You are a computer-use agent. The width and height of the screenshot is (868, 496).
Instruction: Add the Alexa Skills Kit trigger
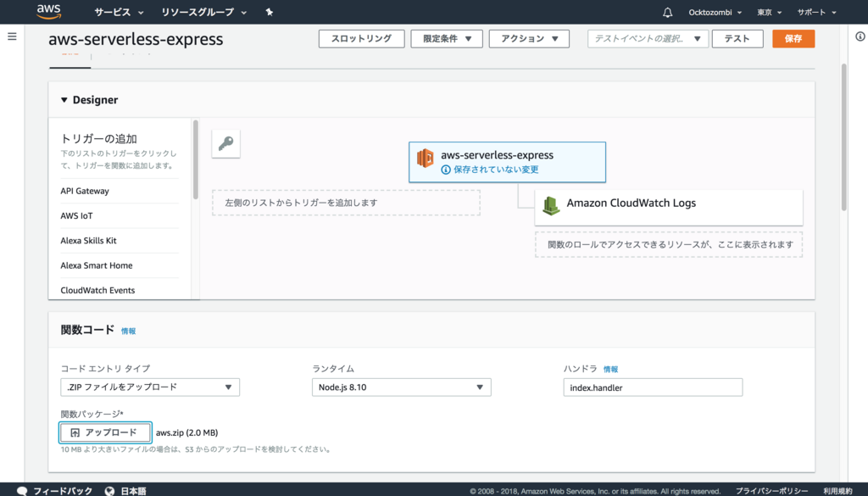(88, 241)
